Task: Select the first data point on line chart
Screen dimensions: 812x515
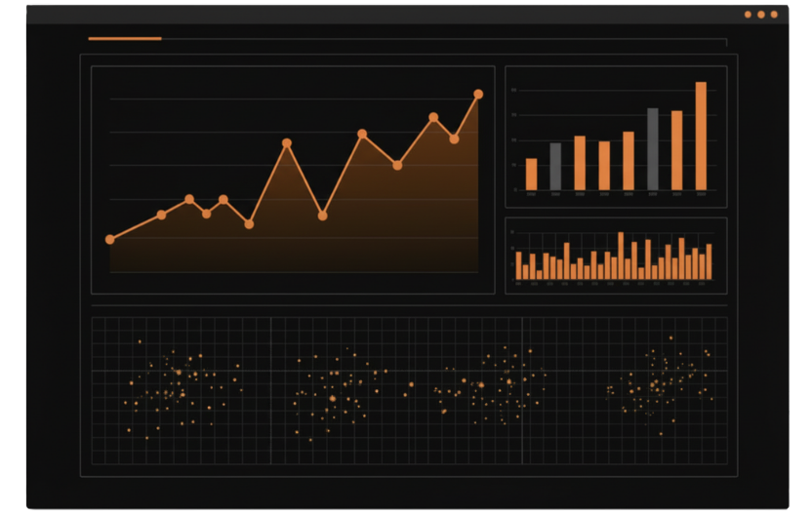Action: (110, 239)
